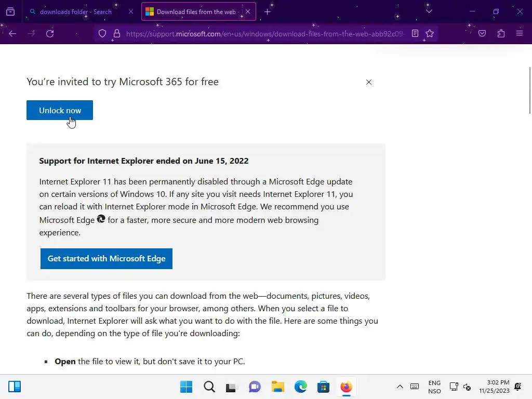The height and width of the screenshot is (399, 532).
Task: Show hidden system tray icons
Action: (x=400, y=387)
